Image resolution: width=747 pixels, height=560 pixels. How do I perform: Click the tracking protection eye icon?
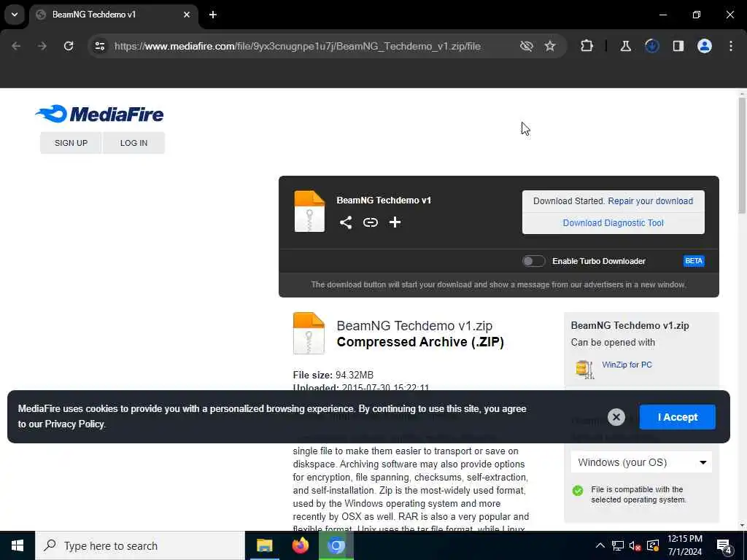pyautogui.click(x=527, y=46)
